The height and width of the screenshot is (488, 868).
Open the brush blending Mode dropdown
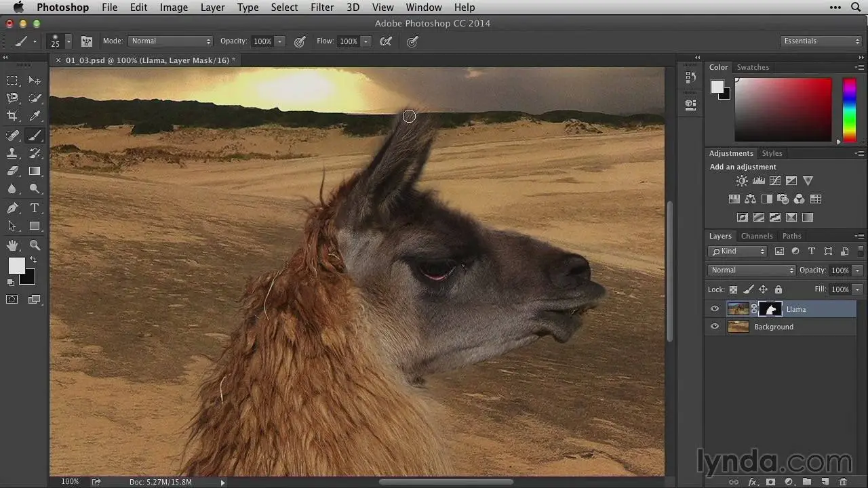tap(170, 41)
